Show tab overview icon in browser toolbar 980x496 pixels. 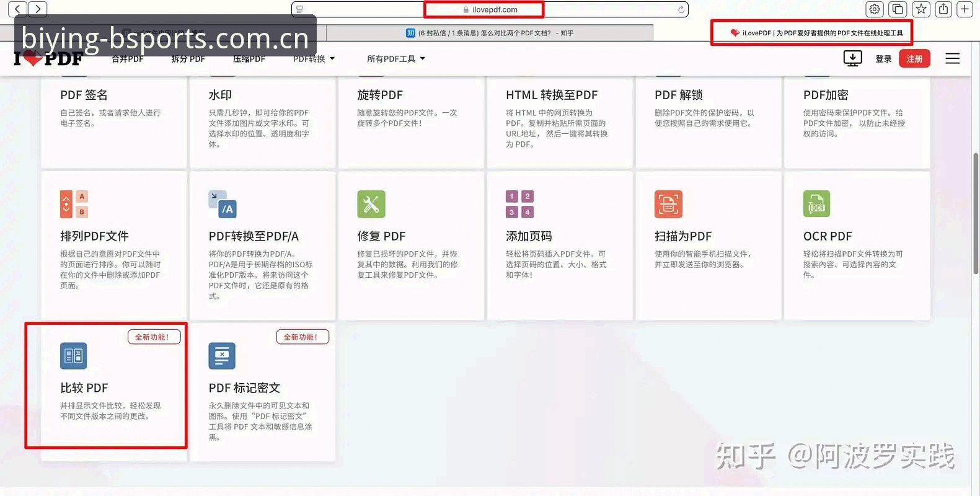pos(898,9)
